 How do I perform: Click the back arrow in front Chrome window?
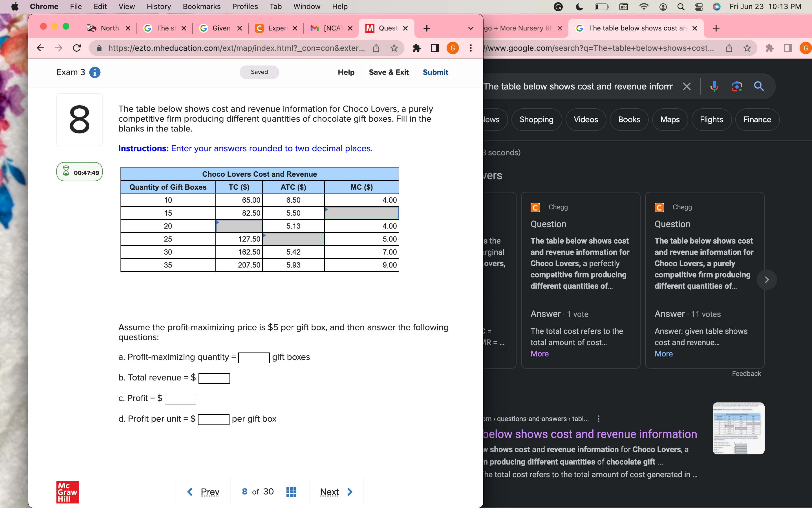coord(41,48)
